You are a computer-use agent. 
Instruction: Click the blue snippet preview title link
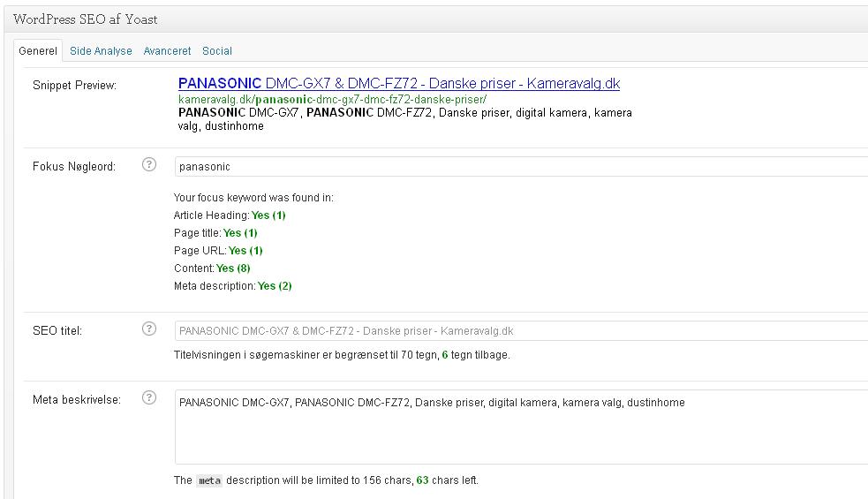coord(398,84)
